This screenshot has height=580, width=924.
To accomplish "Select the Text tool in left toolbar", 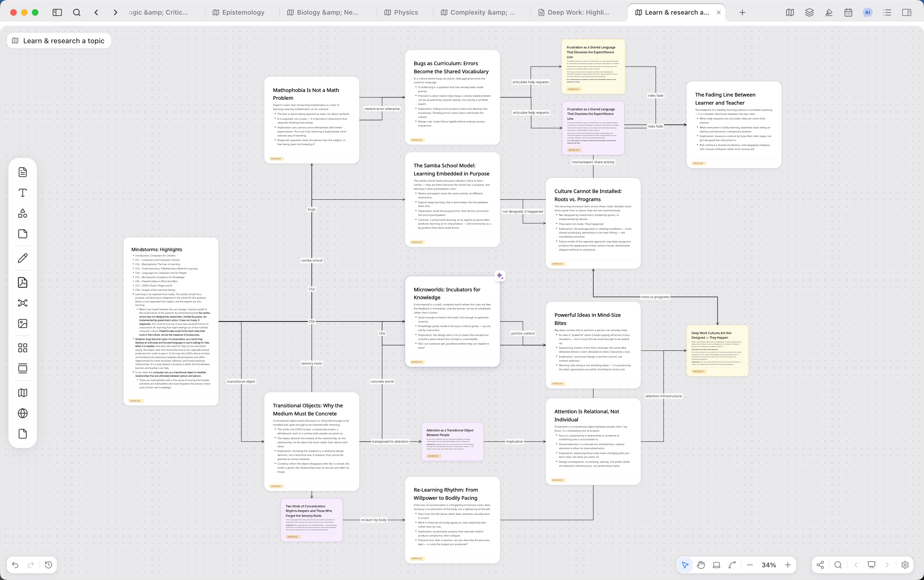I will tap(23, 192).
